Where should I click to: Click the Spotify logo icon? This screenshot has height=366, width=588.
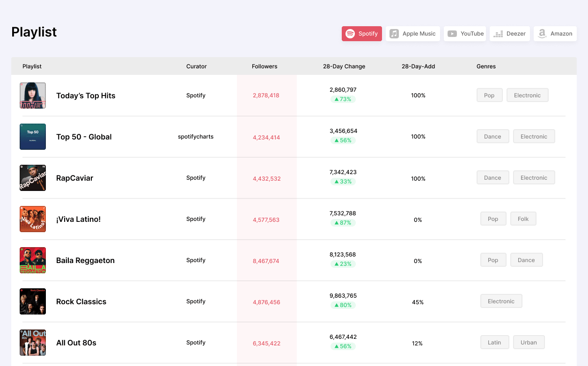click(x=350, y=34)
